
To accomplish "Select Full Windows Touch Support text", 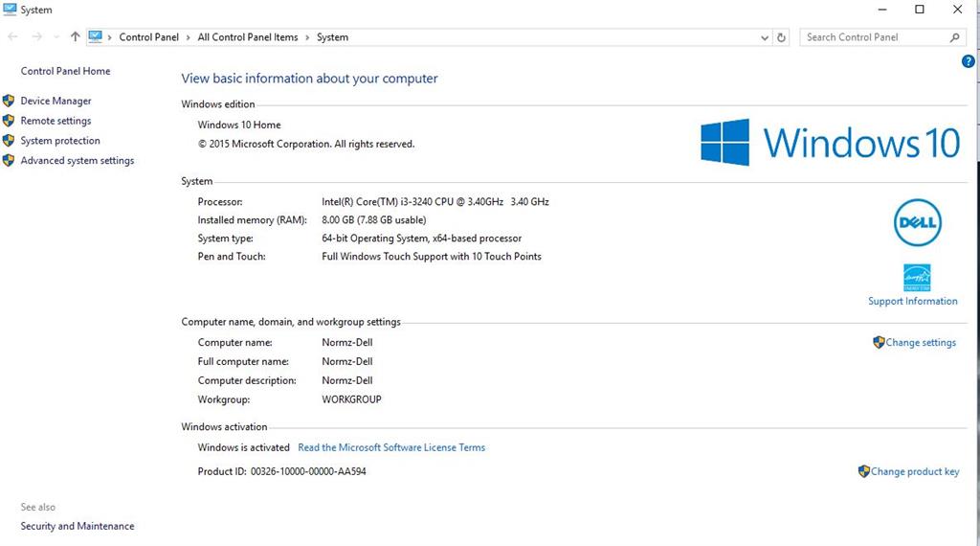I will pos(432,257).
